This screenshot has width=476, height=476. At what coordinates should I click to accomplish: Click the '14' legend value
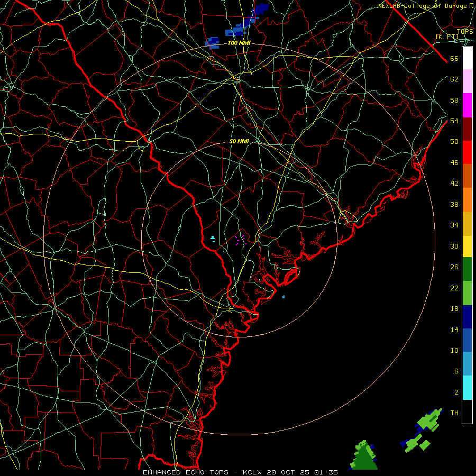(x=454, y=330)
